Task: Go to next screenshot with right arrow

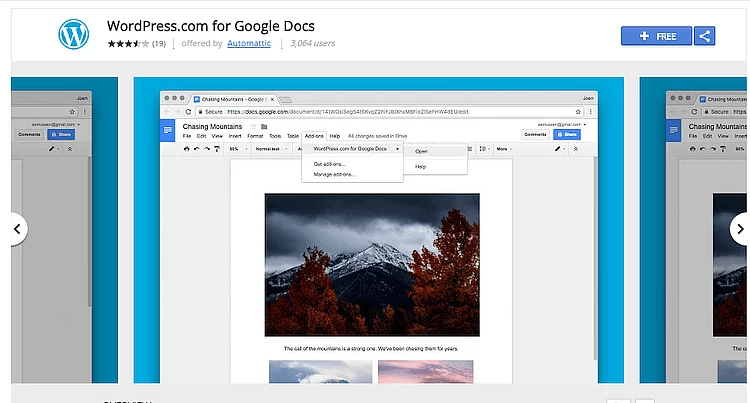Action: (738, 228)
